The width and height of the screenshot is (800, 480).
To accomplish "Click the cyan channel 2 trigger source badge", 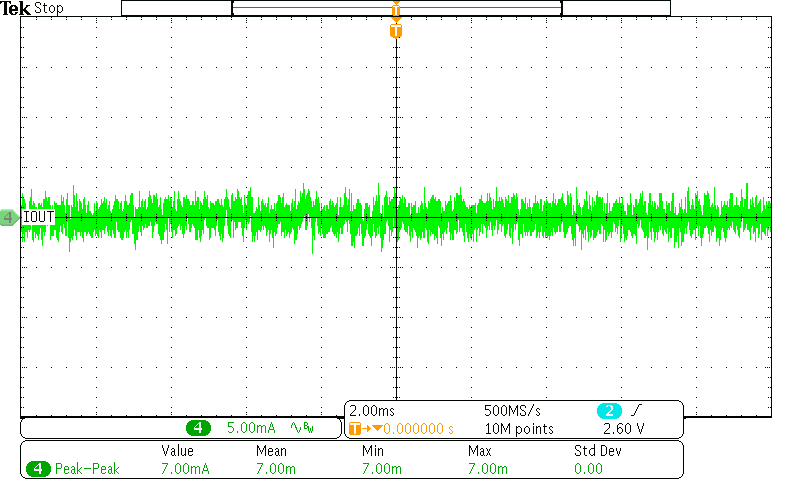I will [x=609, y=411].
